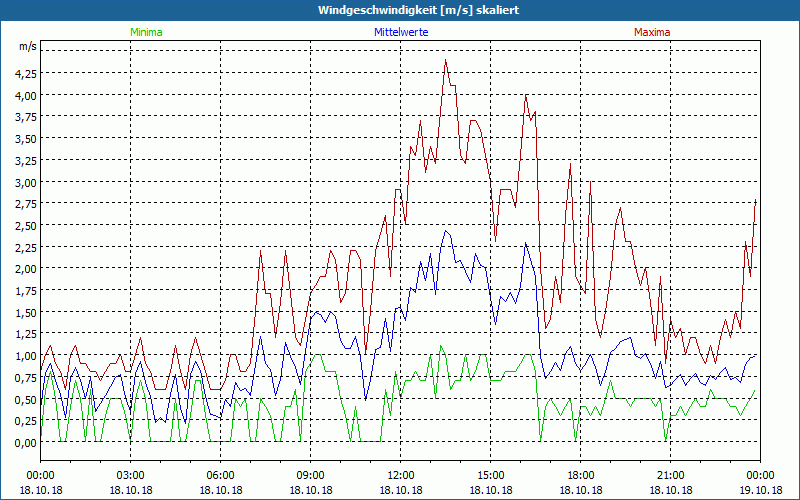Click the 3,75 y-axis value

(26, 117)
